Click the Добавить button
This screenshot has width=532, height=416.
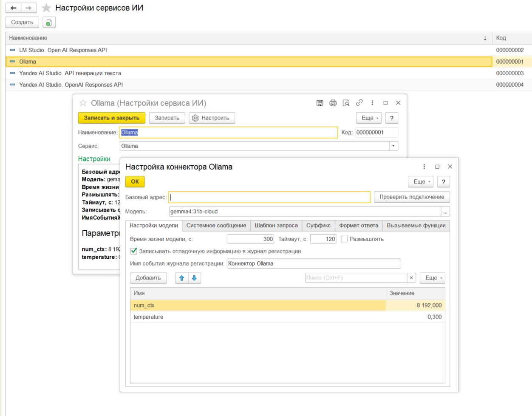pyautogui.click(x=148, y=278)
